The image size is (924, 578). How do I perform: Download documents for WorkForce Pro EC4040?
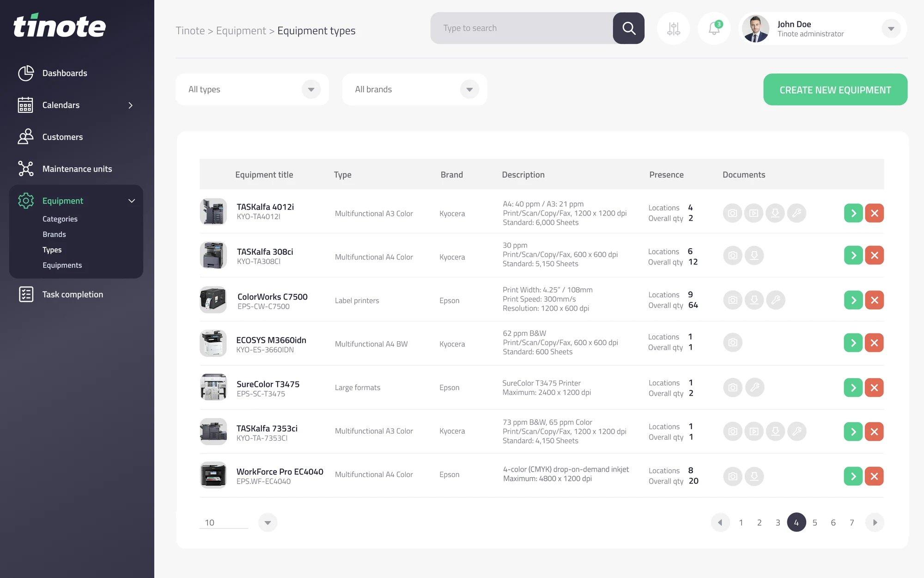(x=754, y=476)
